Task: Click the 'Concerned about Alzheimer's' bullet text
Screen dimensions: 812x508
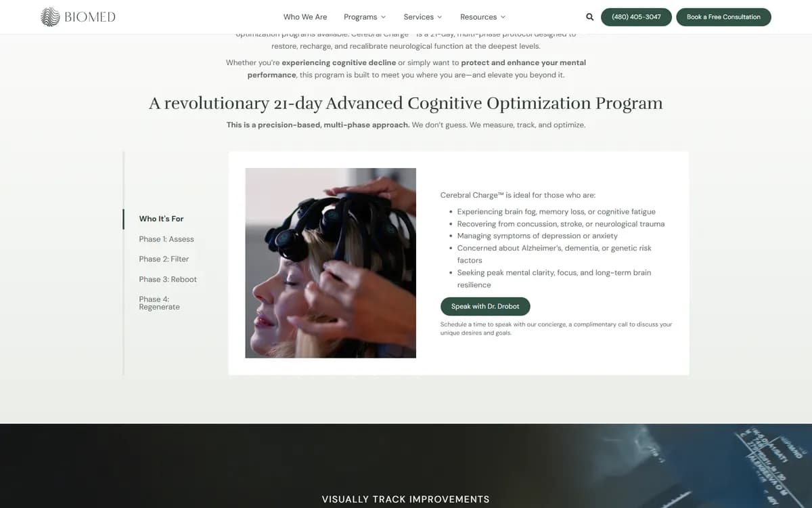Action: point(554,254)
